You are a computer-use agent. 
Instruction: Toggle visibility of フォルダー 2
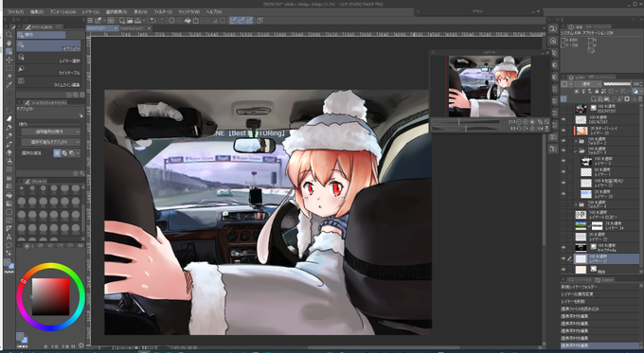click(x=563, y=141)
